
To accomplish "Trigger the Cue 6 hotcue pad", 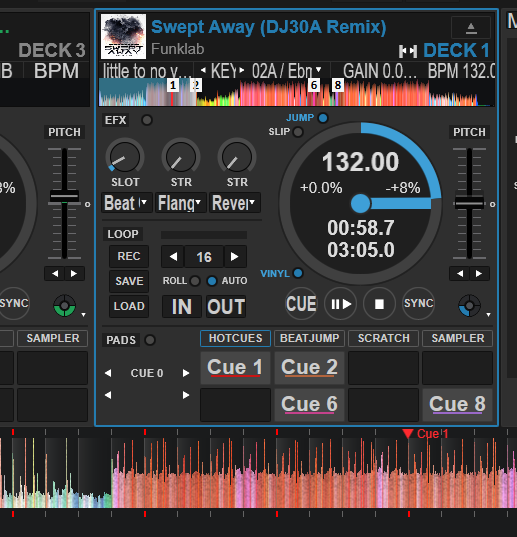I will pos(309,404).
